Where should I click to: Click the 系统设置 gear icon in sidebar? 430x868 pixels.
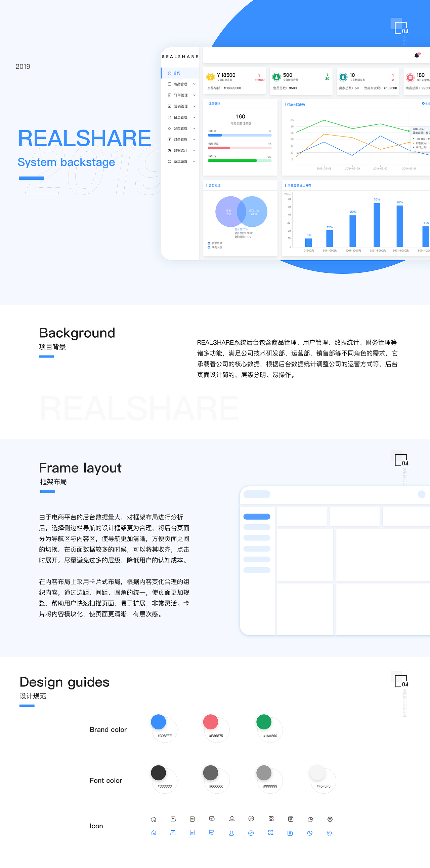(170, 161)
